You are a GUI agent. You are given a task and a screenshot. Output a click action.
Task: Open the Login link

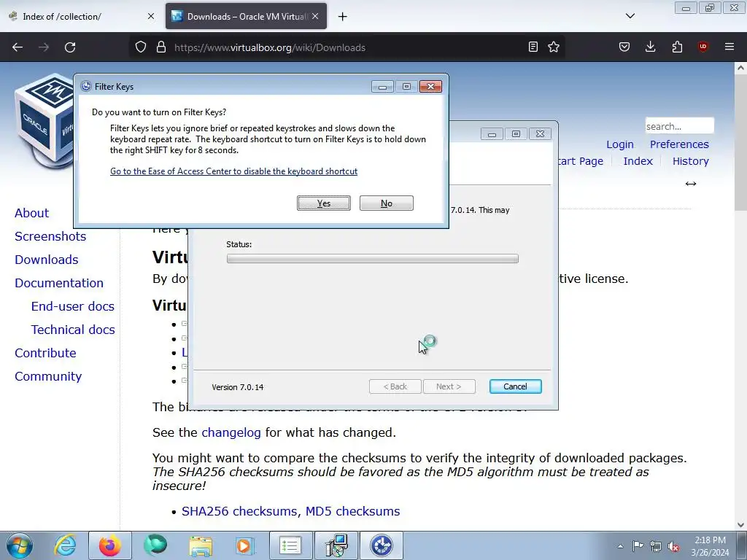tap(620, 144)
